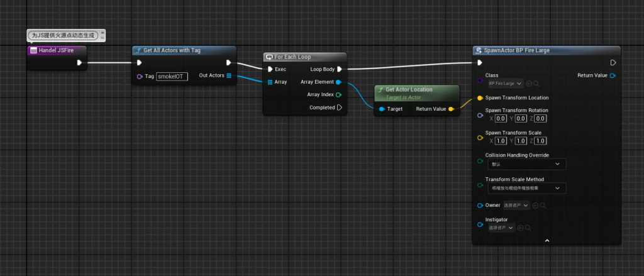
Task: Click the Out Actors array output pin
Action: [229, 76]
